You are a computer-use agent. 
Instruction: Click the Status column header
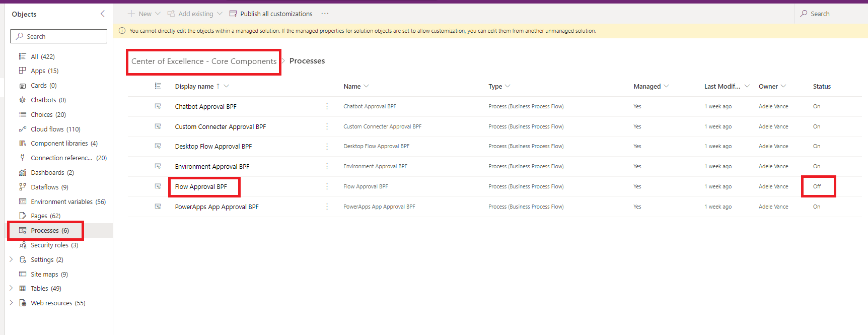[x=822, y=86]
